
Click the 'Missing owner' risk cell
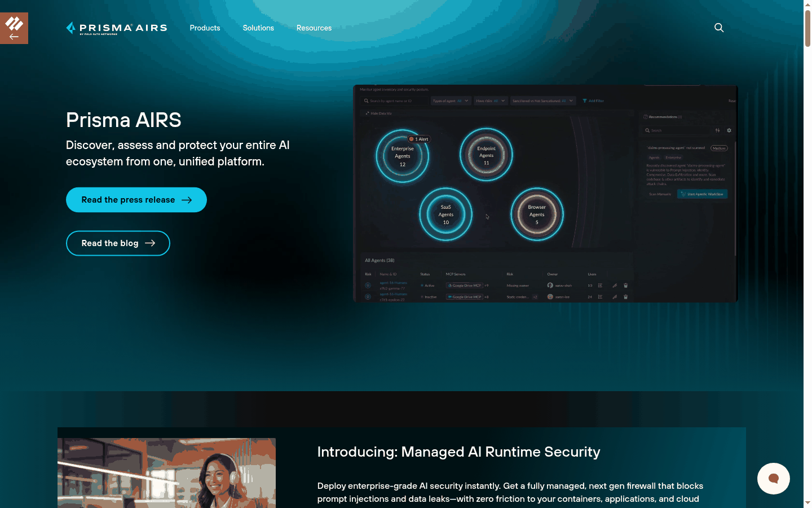[x=518, y=286]
